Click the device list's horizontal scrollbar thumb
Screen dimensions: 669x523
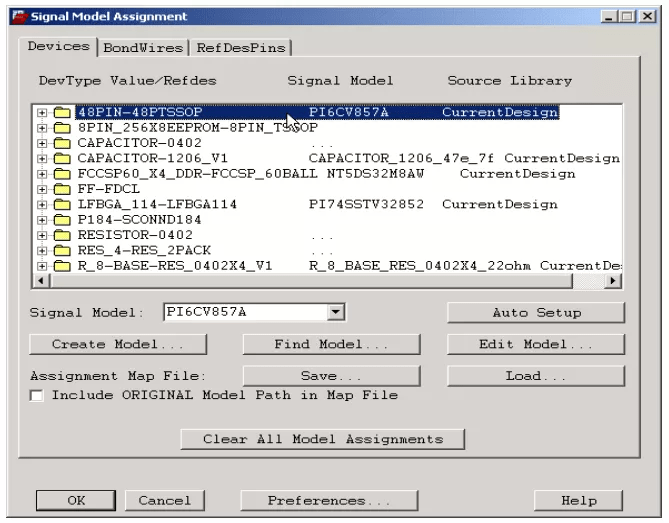tap(311, 281)
